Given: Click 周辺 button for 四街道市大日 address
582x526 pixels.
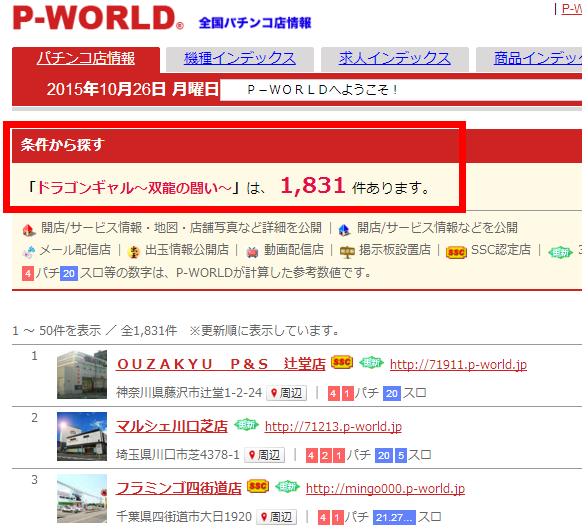Looking at the screenshot, I should click(277, 517).
